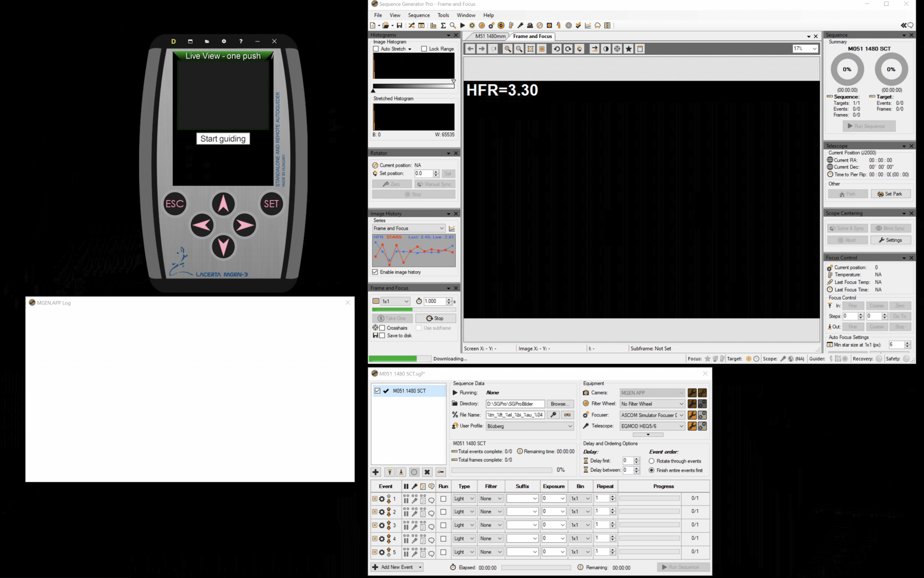This screenshot has height=578, width=924.
Task: Click the star icon in viewer toolbar
Action: [629, 49]
